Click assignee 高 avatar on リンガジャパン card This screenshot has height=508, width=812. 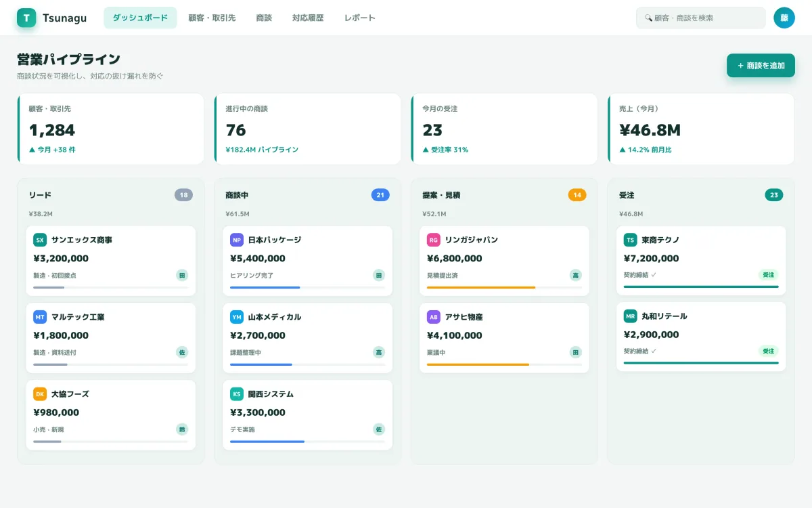point(576,275)
